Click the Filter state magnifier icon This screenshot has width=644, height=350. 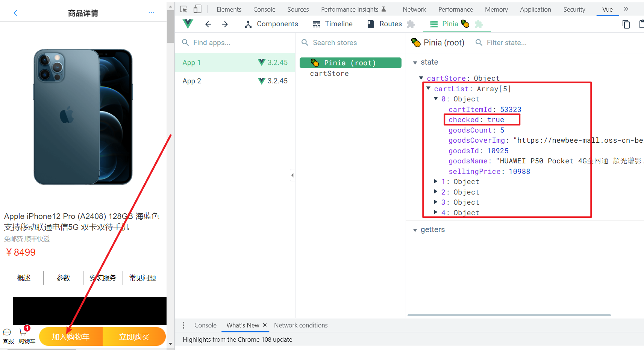[479, 42]
